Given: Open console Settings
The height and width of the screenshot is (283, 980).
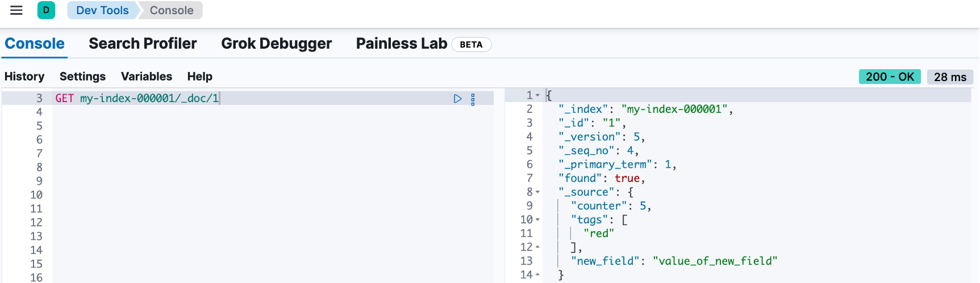Looking at the screenshot, I should [x=82, y=77].
